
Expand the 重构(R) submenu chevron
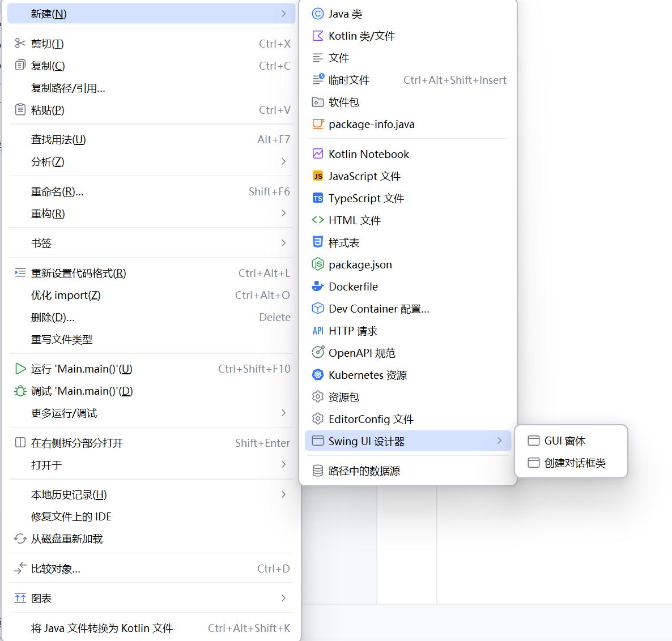point(284,213)
